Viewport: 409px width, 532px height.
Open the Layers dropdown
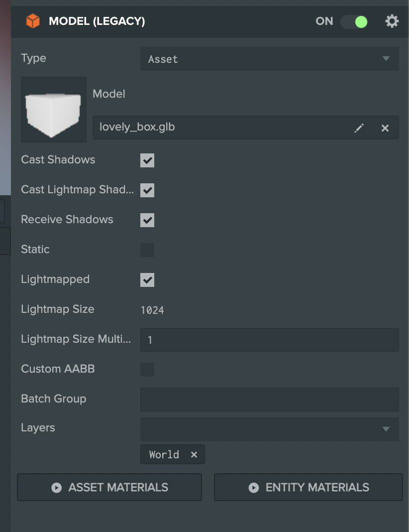pyautogui.click(x=269, y=429)
